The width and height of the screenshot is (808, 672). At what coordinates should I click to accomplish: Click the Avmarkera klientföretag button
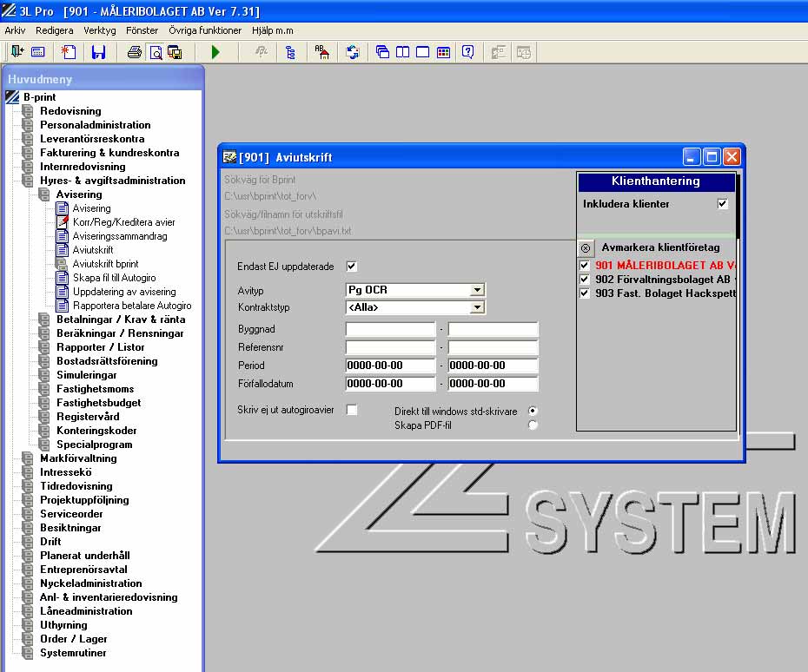click(586, 247)
